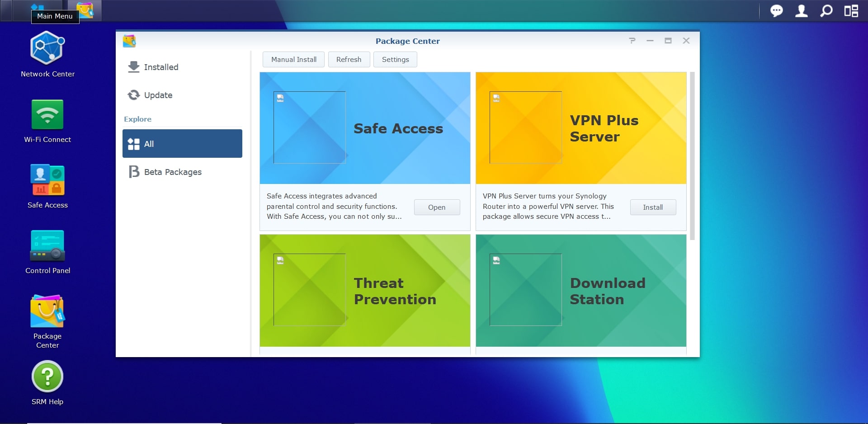Click the Safe Access description text

tap(334, 206)
